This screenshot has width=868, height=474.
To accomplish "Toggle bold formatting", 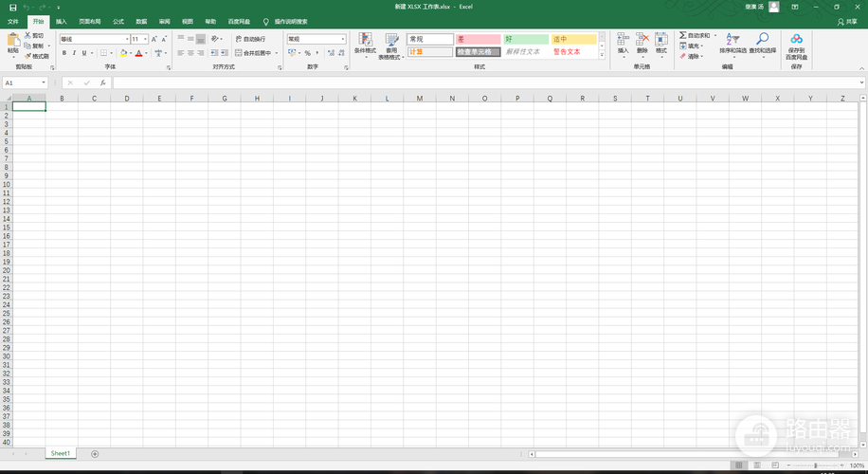I will pos(64,53).
